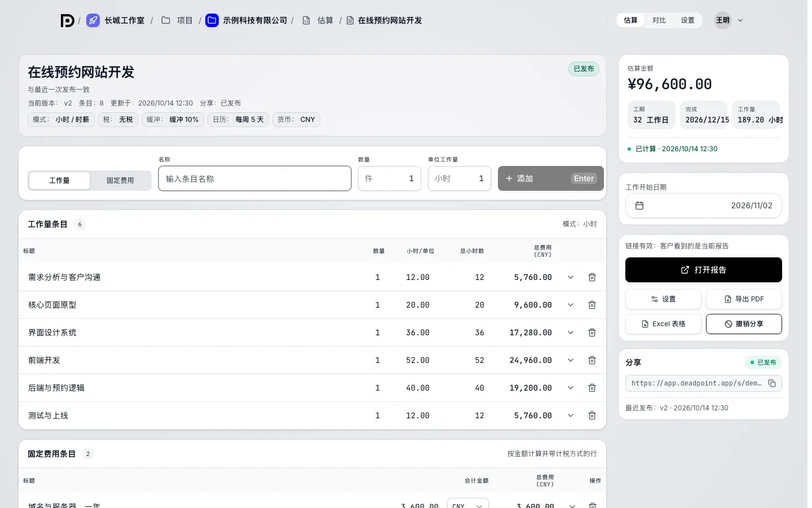Click the Deadpoint logo icon in breadcrumb
The image size is (812, 508).
(67, 20)
